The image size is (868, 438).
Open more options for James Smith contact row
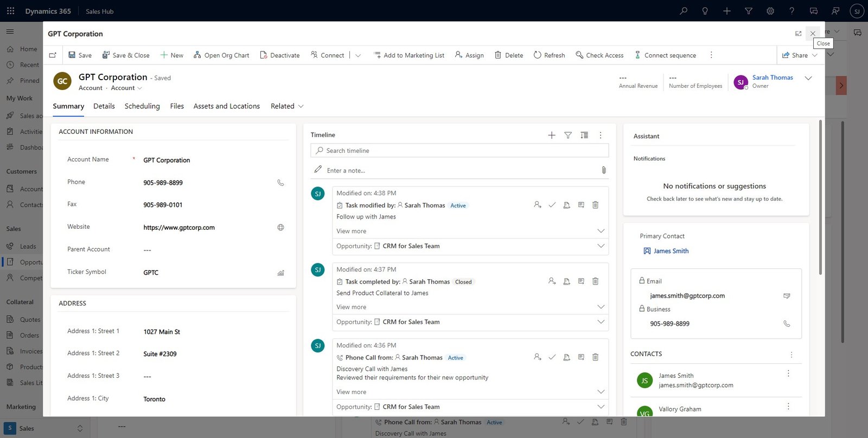788,373
